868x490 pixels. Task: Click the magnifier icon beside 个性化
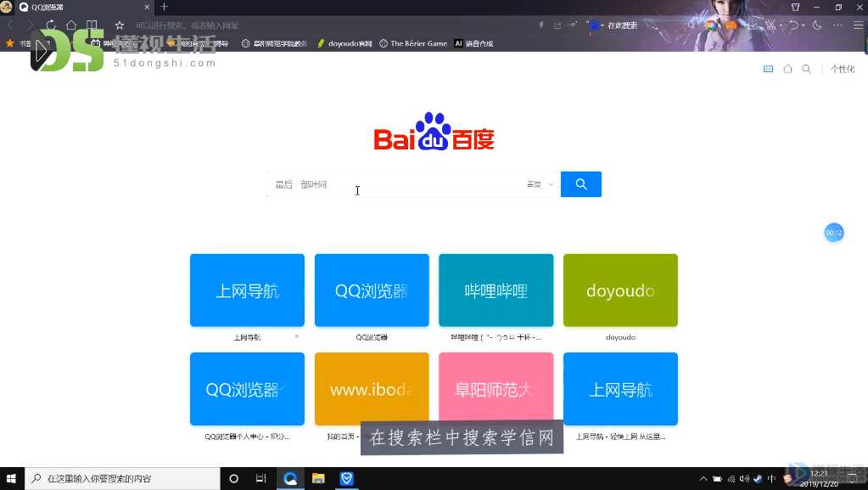tap(807, 69)
